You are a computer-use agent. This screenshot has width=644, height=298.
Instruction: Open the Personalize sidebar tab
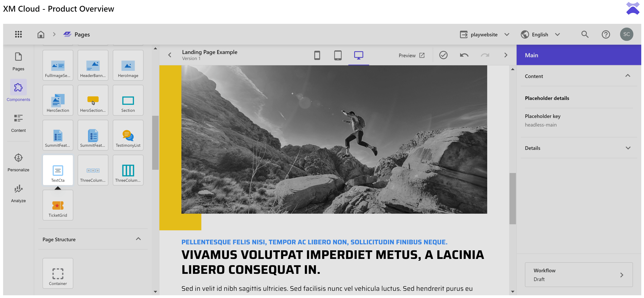pyautogui.click(x=18, y=163)
